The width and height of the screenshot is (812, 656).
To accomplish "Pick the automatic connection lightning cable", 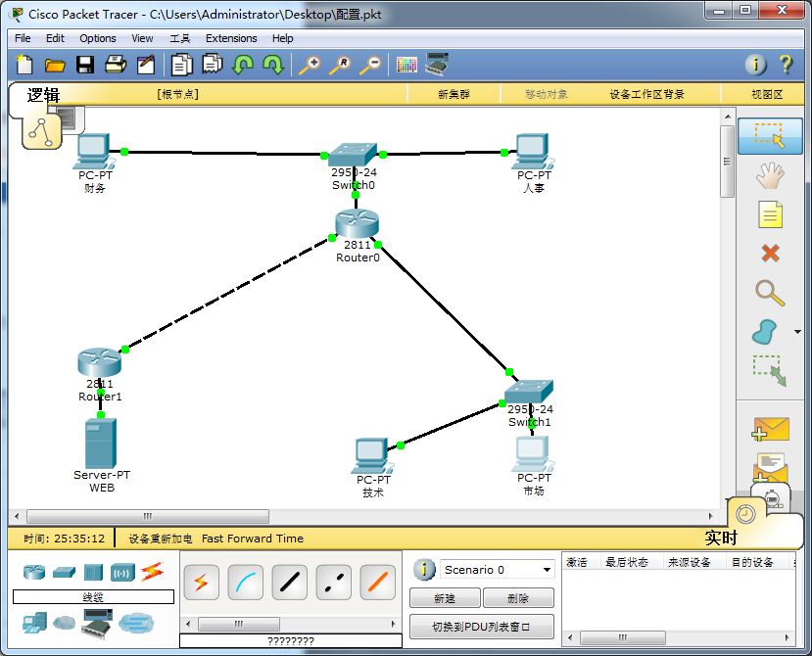I will 202,583.
